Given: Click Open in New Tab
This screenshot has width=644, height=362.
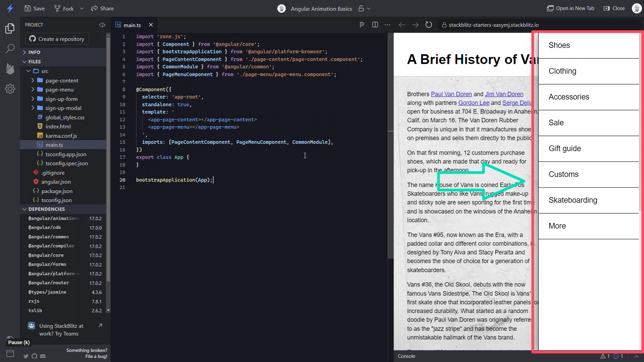Looking at the screenshot, I should (x=570, y=8).
